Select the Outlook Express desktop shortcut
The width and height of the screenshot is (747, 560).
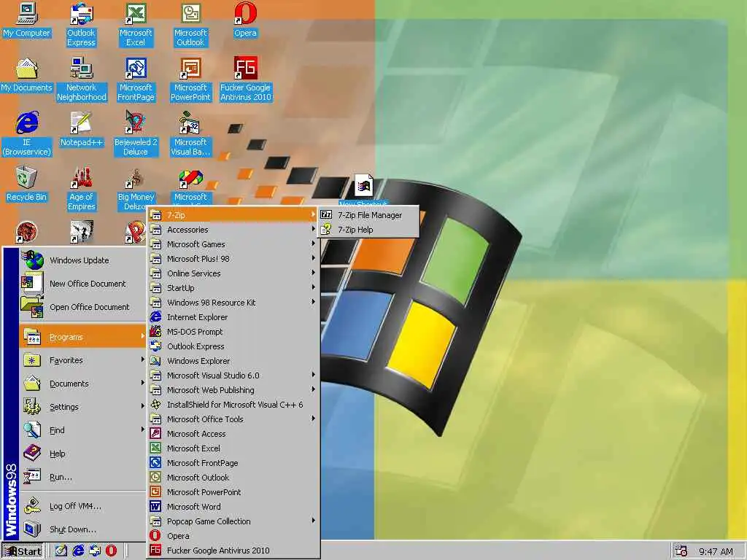pos(81,25)
